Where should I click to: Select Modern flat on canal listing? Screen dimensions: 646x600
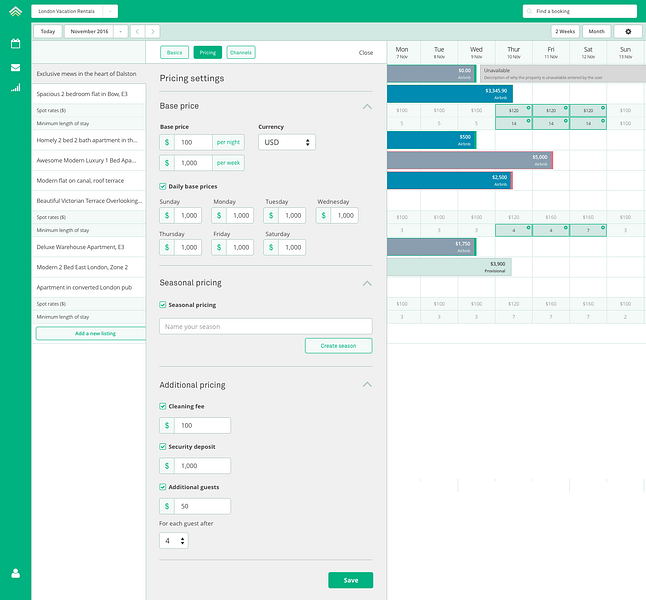pyautogui.click(x=89, y=180)
